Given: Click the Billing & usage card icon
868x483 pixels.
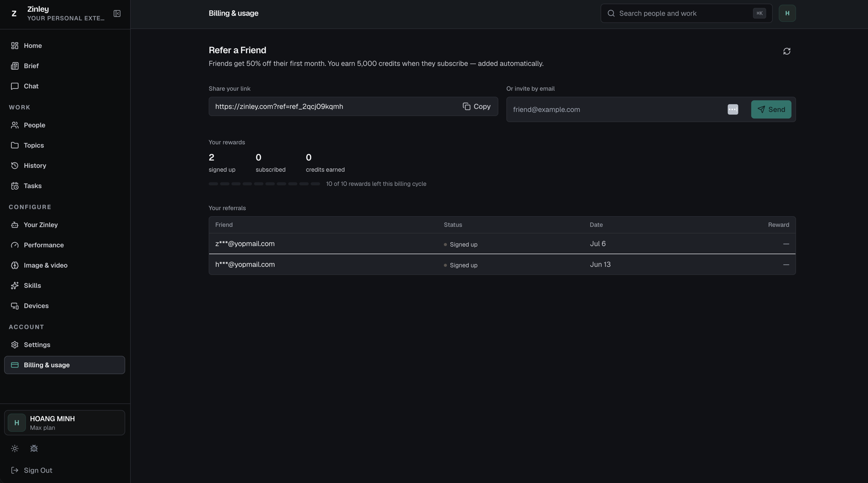Looking at the screenshot, I should coord(15,365).
